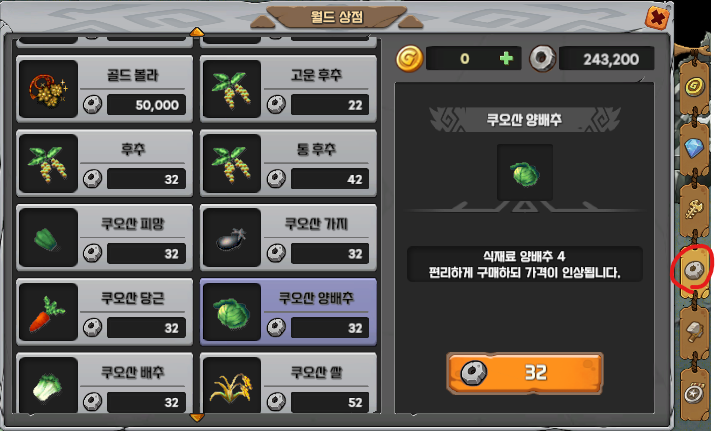
Task: Open the key shop tab
Action: (x=694, y=209)
